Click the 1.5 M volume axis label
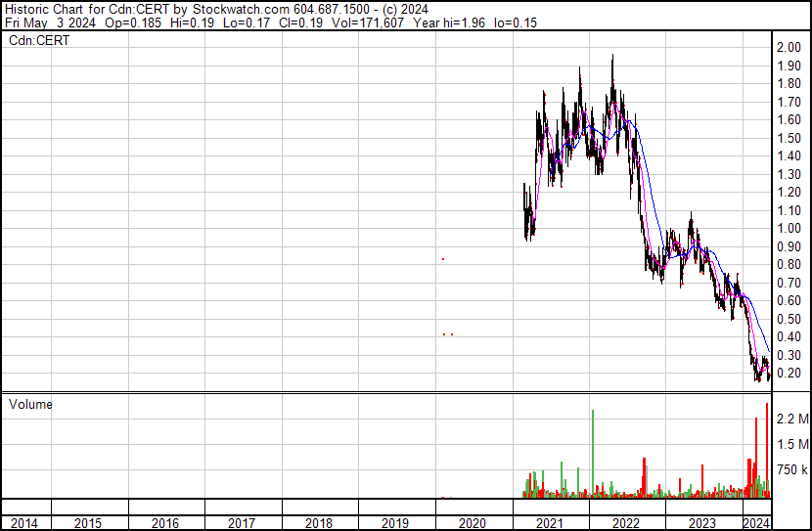Image resolution: width=812 pixels, height=531 pixels. tap(790, 445)
